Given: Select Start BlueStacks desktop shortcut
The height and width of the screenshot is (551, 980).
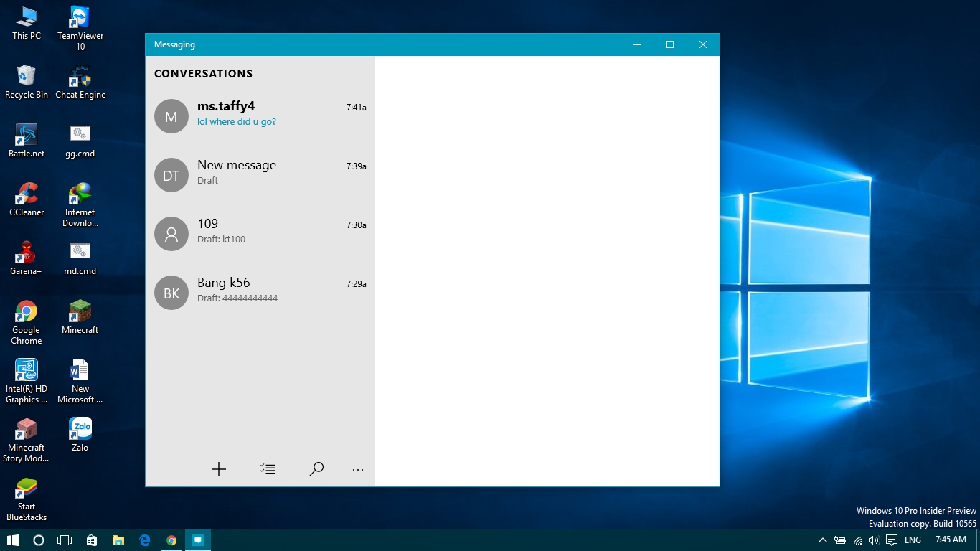Looking at the screenshot, I should 27,499.
